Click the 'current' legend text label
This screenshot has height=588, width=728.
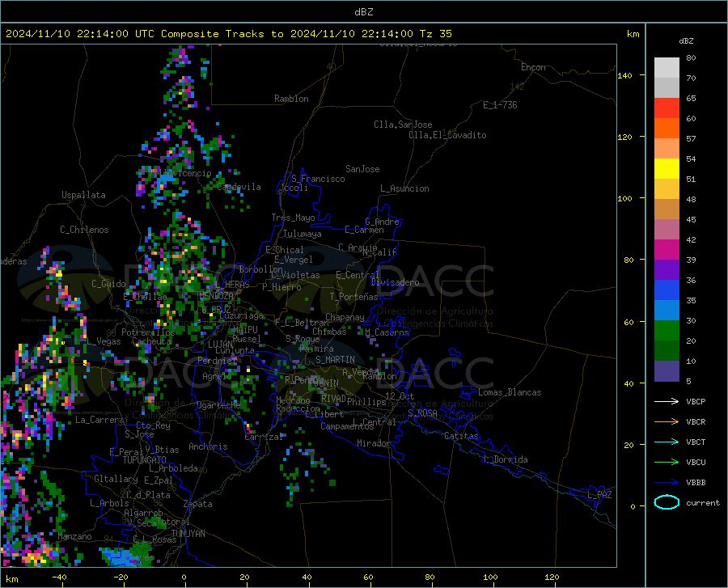(x=703, y=502)
